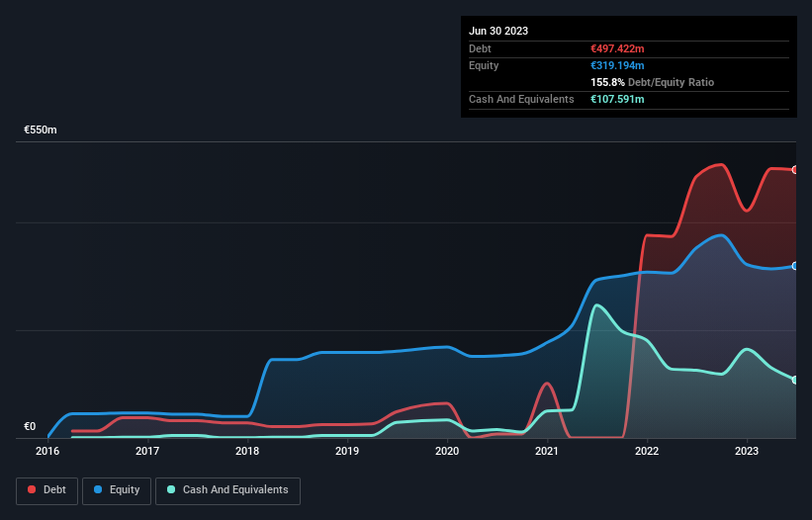The image size is (812, 520).
Task: Toggle the Equity series legend button
Action: click(x=117, y=490)
